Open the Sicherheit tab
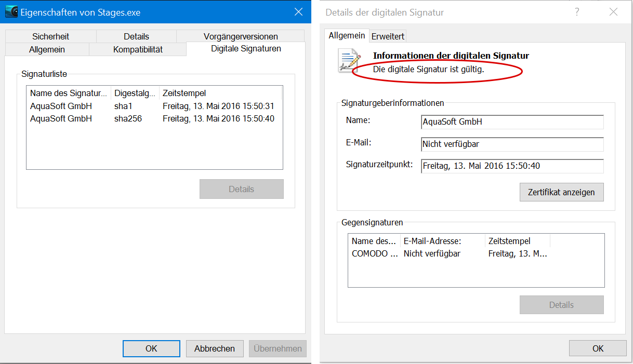 pos(50,36)
